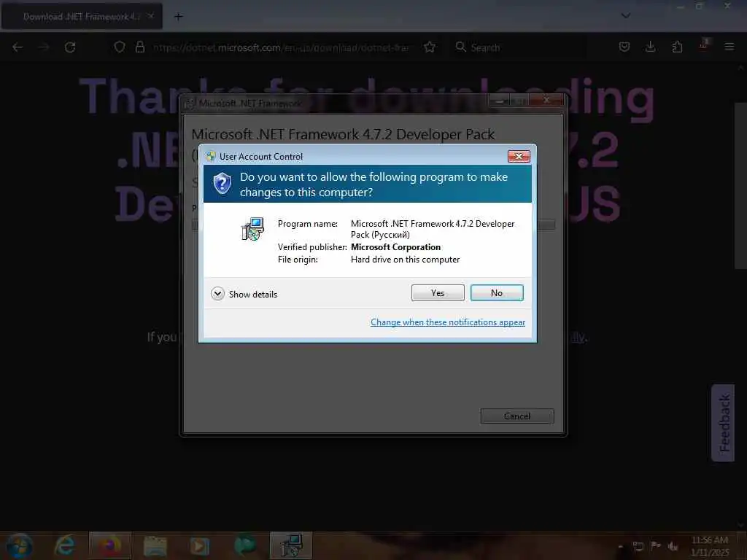Viewport: 747px width, 560px height.
Task: Click the Action Center flag icon
Action: click(656, 545)
